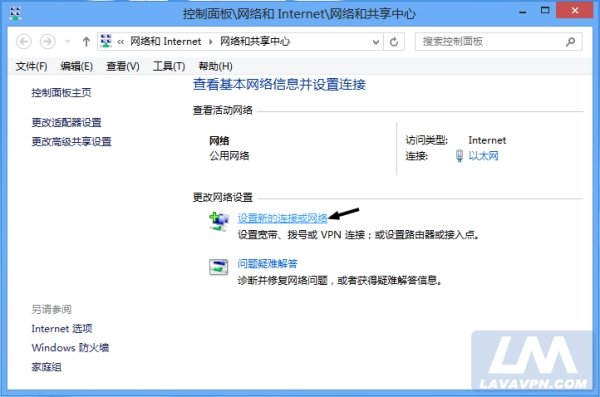600x397 pixels.
Task: Open 问题疑难解答 link
Action: [267, 264]
